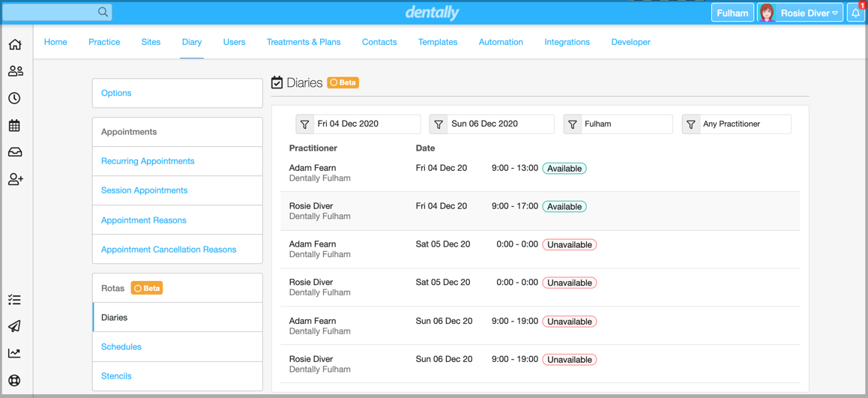The width and height of the screenshot is (868, 398).
Task: Click the clock icon in the sidebar
Action: 15,98
